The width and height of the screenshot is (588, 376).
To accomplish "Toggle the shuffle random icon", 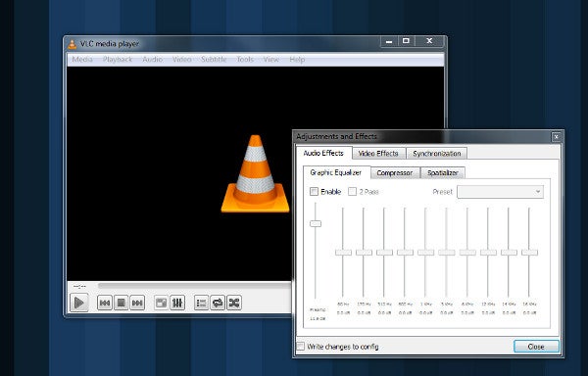I will (x=234, y=303).
